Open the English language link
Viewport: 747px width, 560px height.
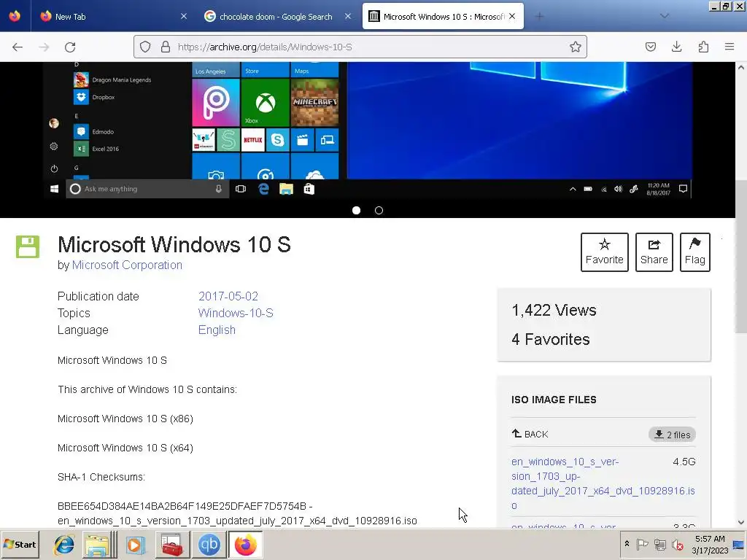[217, 330]
